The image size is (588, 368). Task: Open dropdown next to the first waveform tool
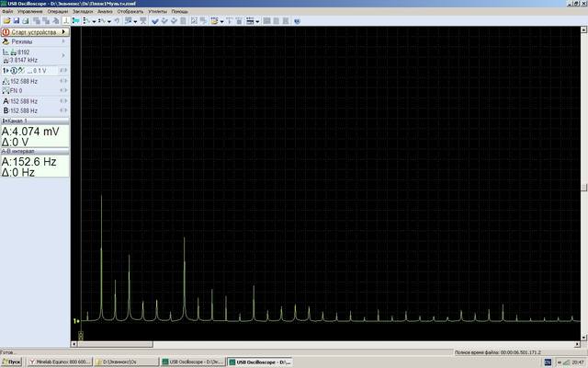coord(94,21)
